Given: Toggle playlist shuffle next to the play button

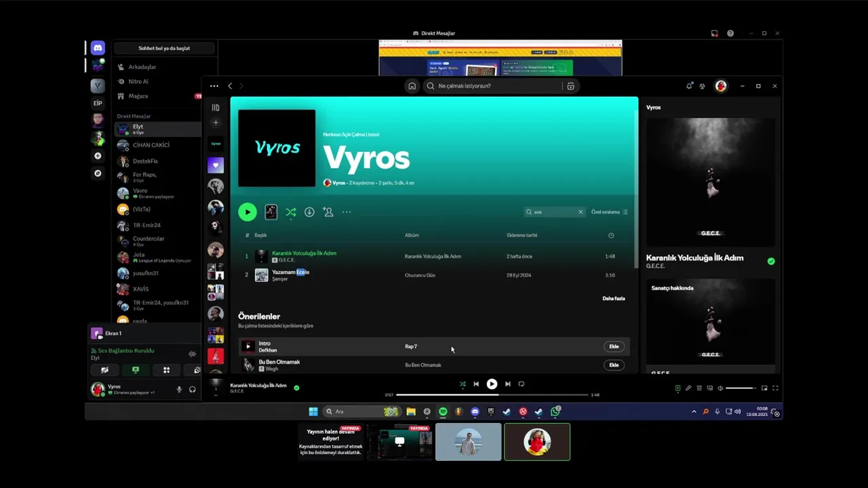Looking at the screenshot, I should (290, 212).
